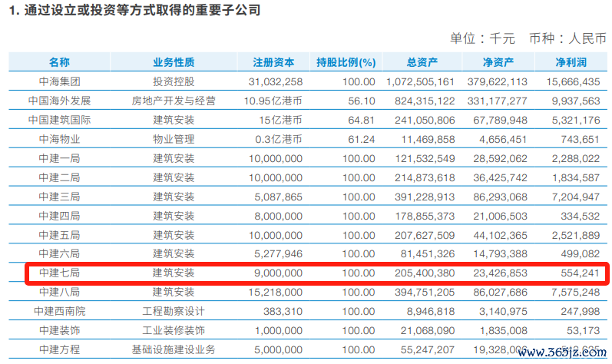This screenshot has height=364, width=612.
Task: Click the 物业管理 business type cell
Action: pyautogui.click(x=174, y=139)
